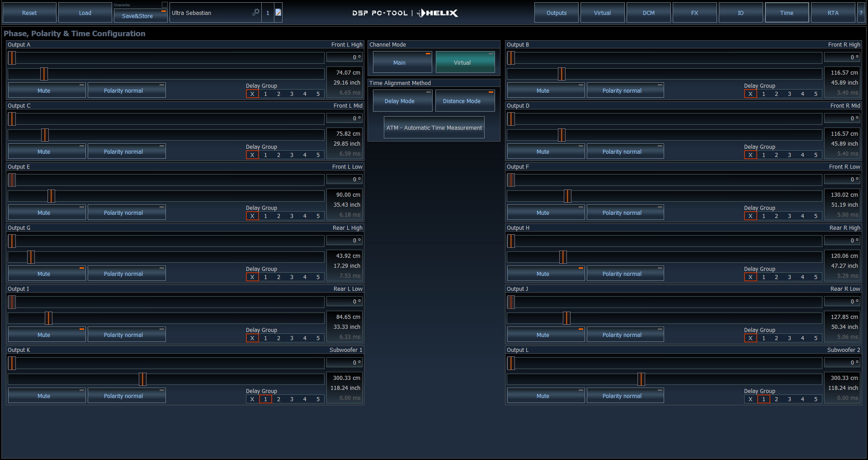
Task: Start ATM Automatic Time Measurement
Action: pyautogui.click(x=434, y=128)
